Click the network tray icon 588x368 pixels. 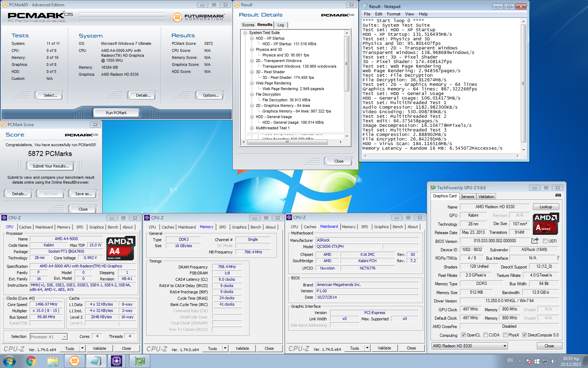click(545, 361)
